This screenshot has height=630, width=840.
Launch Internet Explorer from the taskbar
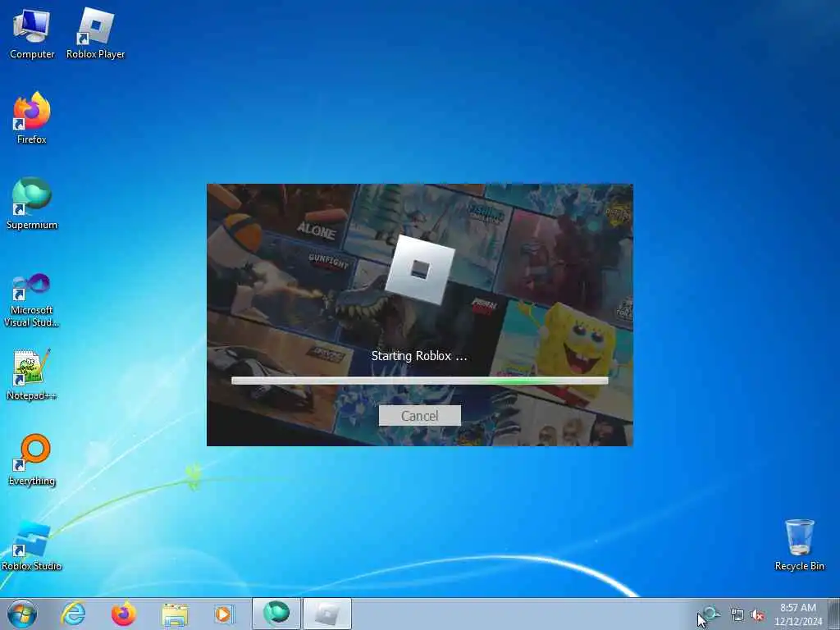pos(73,614)
